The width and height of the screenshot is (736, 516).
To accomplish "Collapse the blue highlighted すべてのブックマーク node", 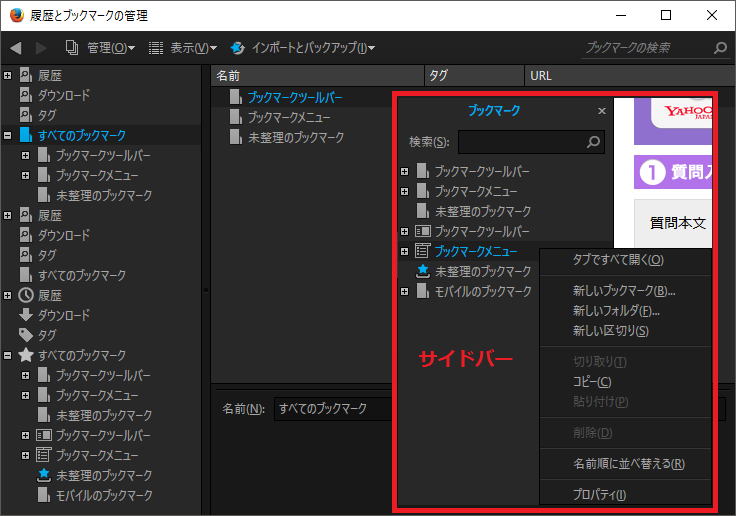I will 8,135.
